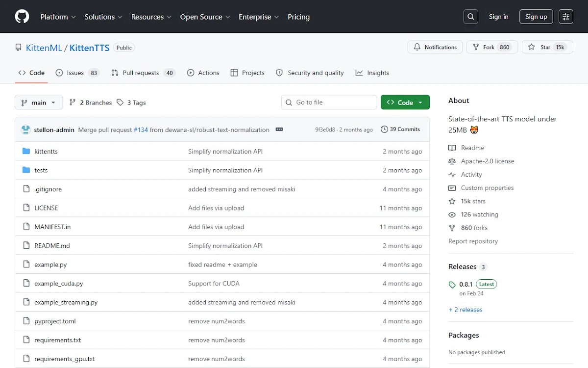
Task: Click stellon-admin avatar icon
Action: pos(26,130)
